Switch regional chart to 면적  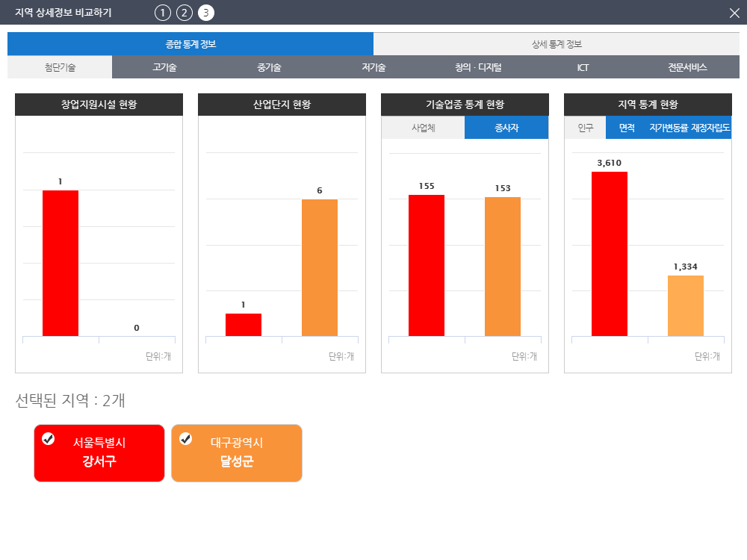tap(626, 128)
